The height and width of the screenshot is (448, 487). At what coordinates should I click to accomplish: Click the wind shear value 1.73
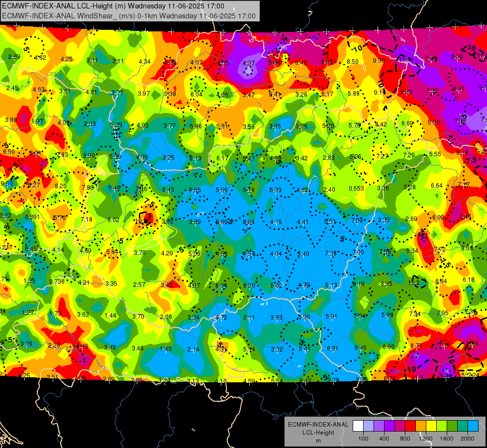(x=55, y=314)
